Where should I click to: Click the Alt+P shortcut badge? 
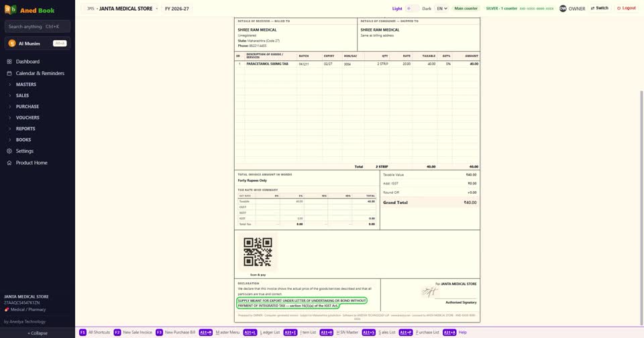coord(405,332)
